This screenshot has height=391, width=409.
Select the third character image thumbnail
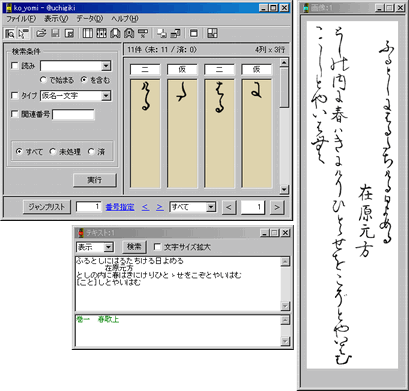tap(219, 133)
